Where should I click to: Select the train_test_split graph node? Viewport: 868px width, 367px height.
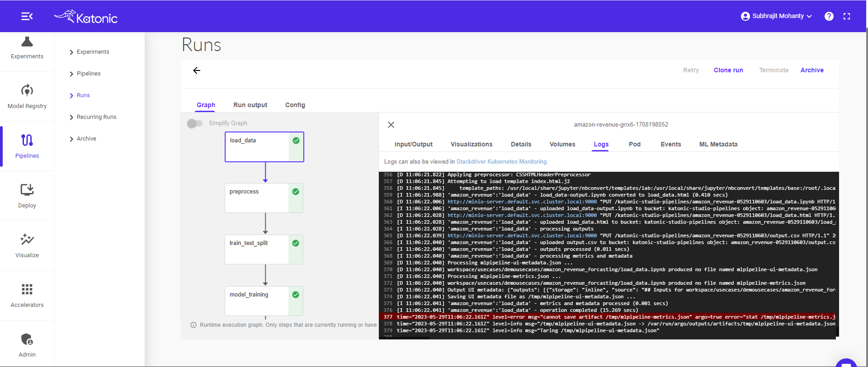coord(264,249)
